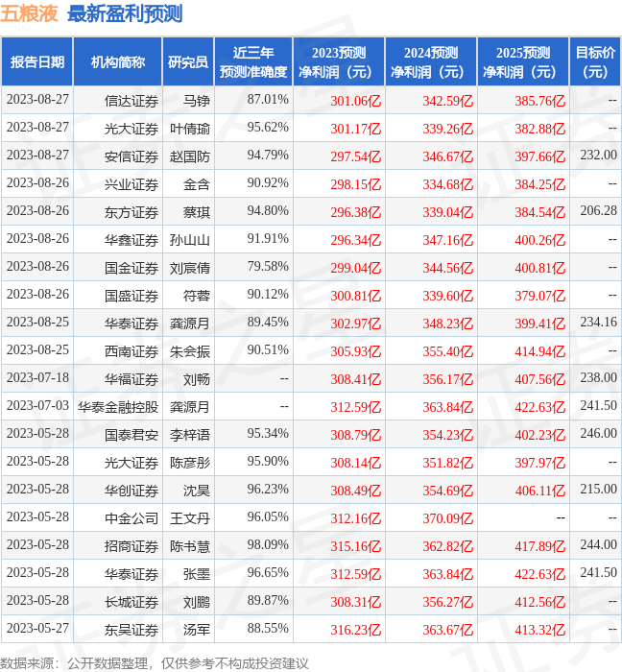622x672 pixels.
Task: Click 华泰金融控股 institution cell
Action: (x=118, y=407)
